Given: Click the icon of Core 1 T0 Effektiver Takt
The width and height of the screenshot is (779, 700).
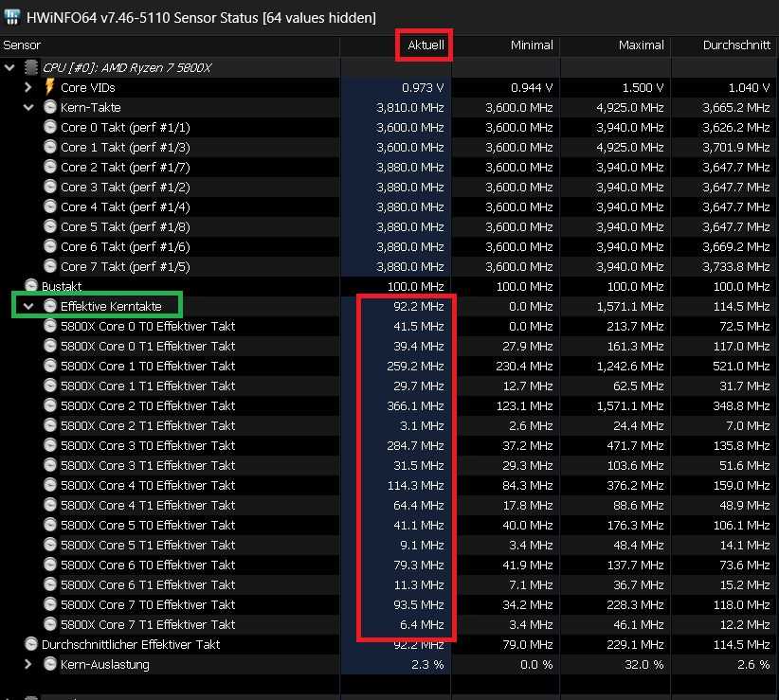Looking at the screenshot, I should pyautogui.click(x=50, y=366).
